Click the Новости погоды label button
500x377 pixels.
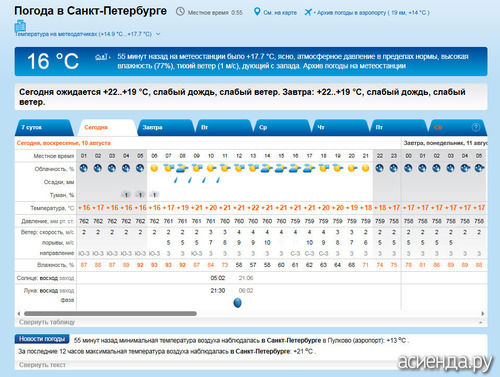[42, 339]
